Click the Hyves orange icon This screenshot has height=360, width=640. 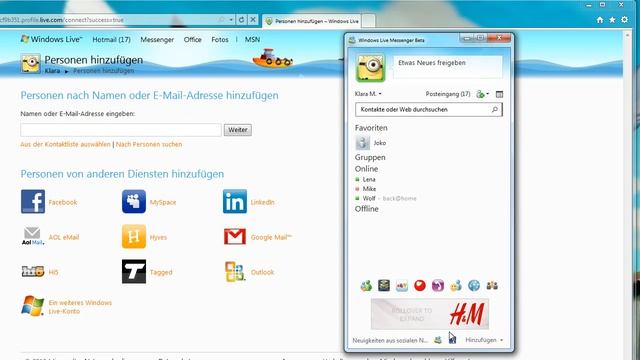coord(134,236)
